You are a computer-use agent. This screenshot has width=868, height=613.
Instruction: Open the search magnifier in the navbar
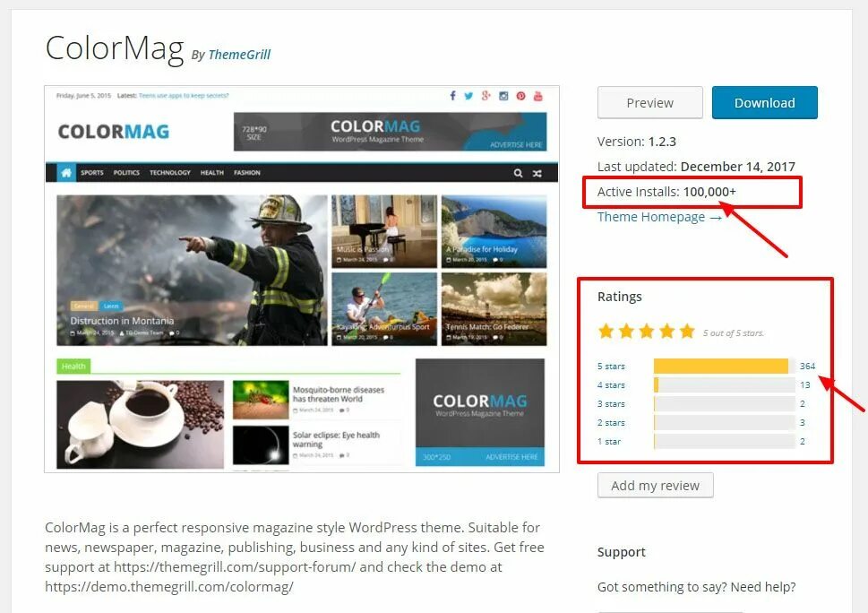(x=518, y=173)
